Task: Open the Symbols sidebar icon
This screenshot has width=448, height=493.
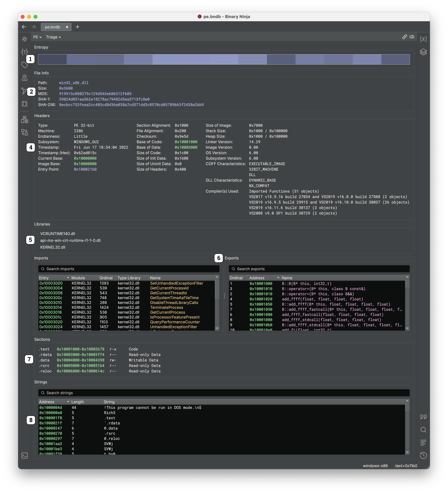Action: click(25, 39)
